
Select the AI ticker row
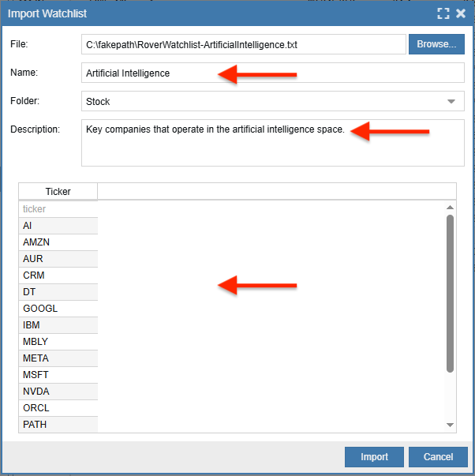click(x=58, y=226)
